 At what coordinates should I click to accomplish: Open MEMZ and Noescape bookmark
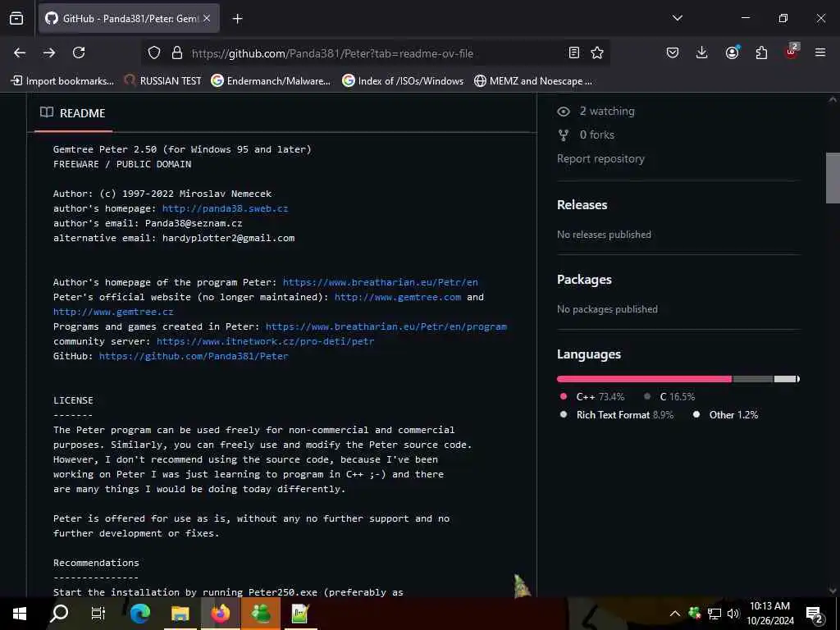pos(533,81)
